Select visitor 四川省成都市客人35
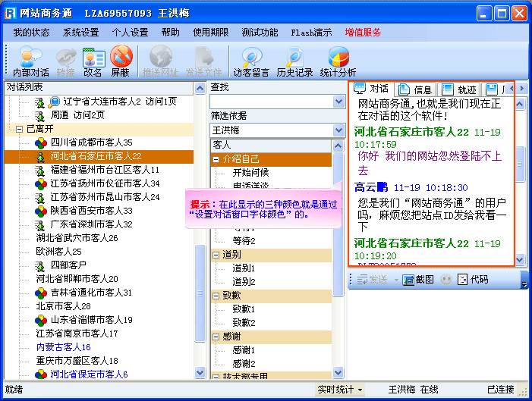This screenshot has height=401, width=532. click(91, 143)
